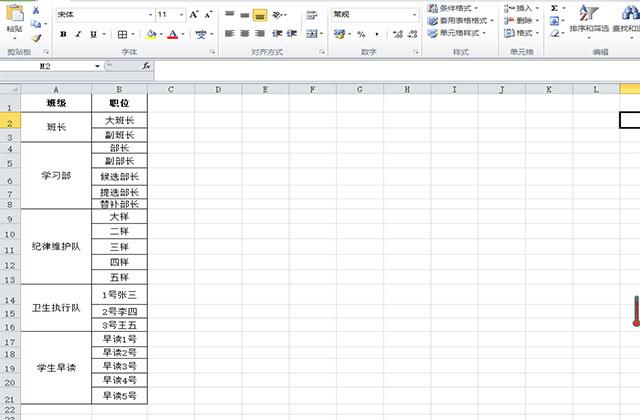
Task: Click the accounting number format icon
Action: pos(339,34)
